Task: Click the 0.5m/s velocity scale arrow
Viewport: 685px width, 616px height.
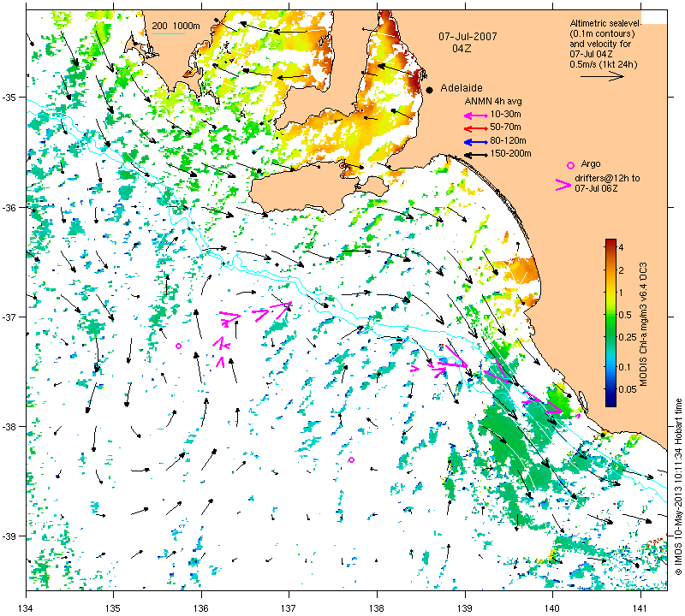Action: [603, 77]
